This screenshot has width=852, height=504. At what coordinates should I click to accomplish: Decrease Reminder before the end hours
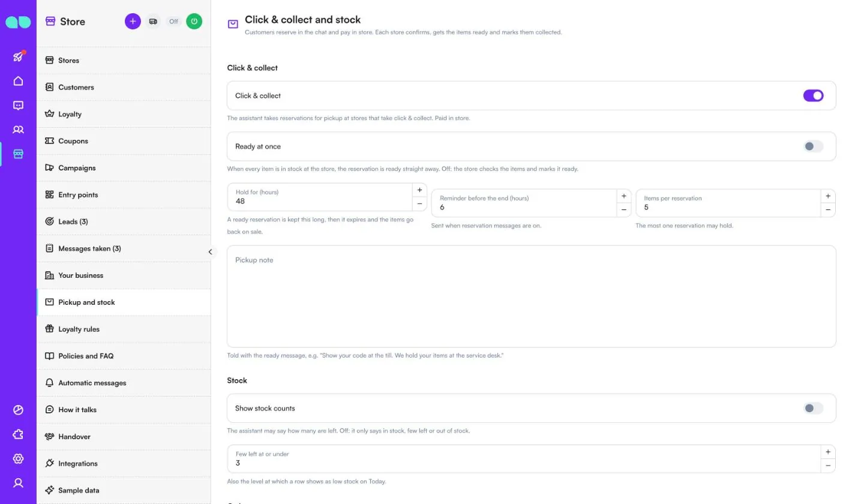tap(624, 210)
